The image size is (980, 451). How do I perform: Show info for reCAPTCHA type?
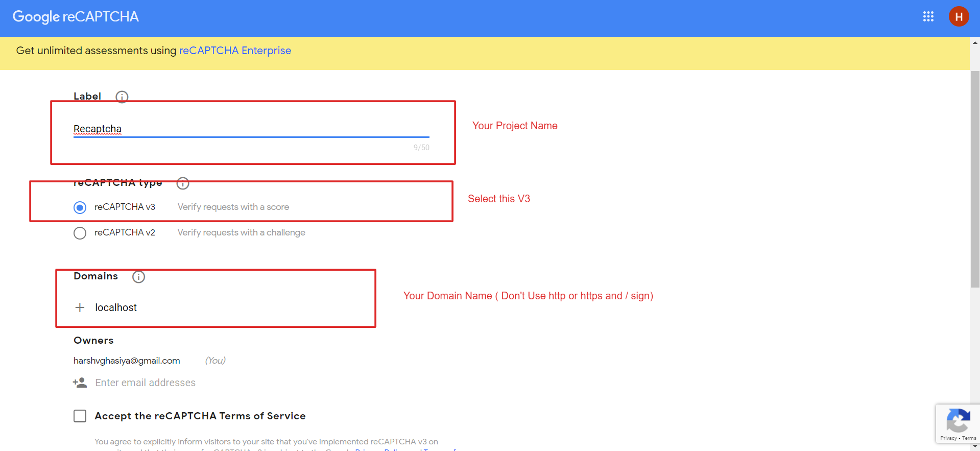[183, 183]
